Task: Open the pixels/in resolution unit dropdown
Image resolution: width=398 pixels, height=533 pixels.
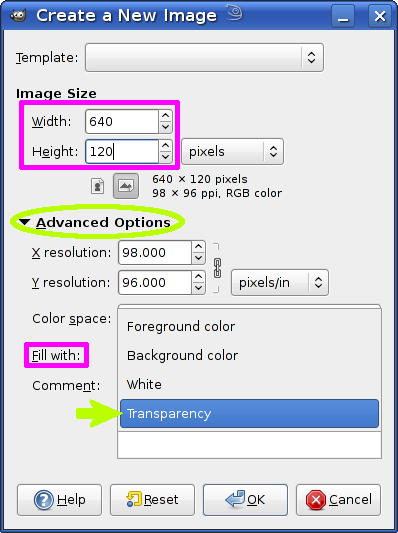Action: [x=280, y=282]
